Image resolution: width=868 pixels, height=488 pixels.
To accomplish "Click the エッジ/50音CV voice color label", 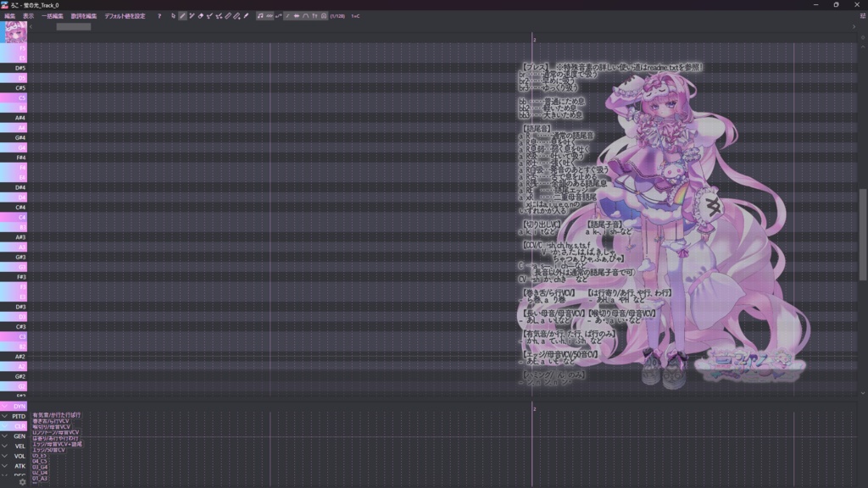I will pyautogui.click(x=48, y=450).
